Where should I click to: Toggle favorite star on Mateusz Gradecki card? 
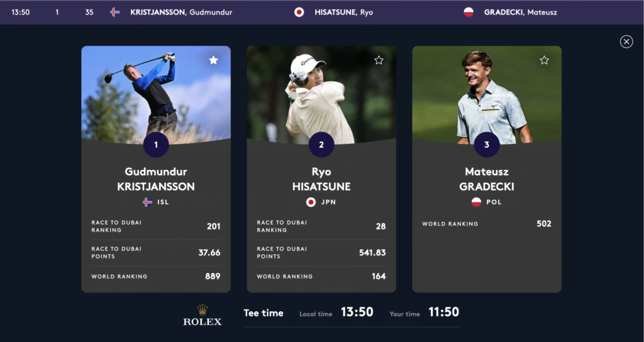544,60
